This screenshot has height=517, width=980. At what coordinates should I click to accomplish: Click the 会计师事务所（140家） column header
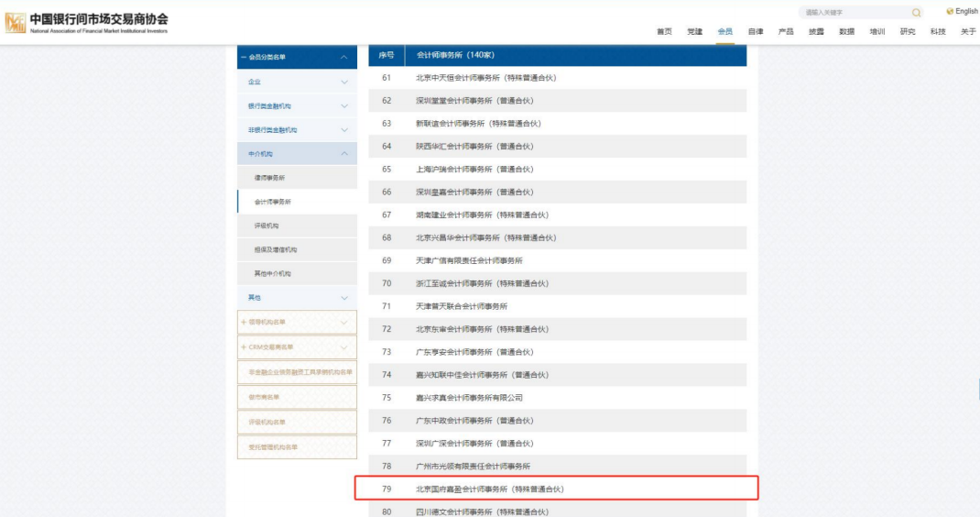click(576, 55)
